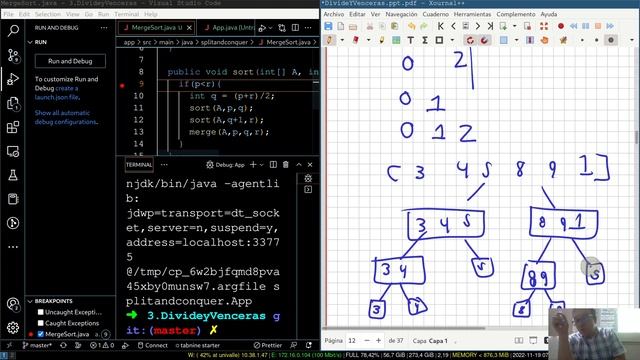Click master branch in status bar
The height and width of the screenshot is (360, 640).
37,345
